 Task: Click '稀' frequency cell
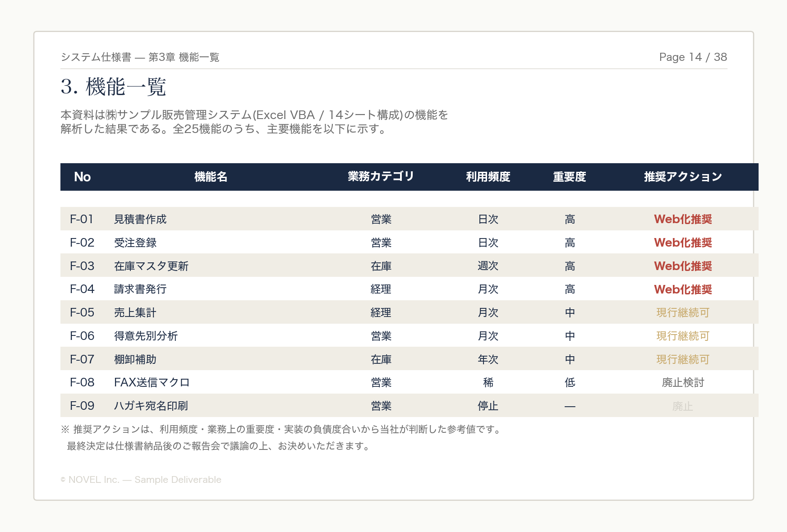pyautogui.click(x=488, y=382)
